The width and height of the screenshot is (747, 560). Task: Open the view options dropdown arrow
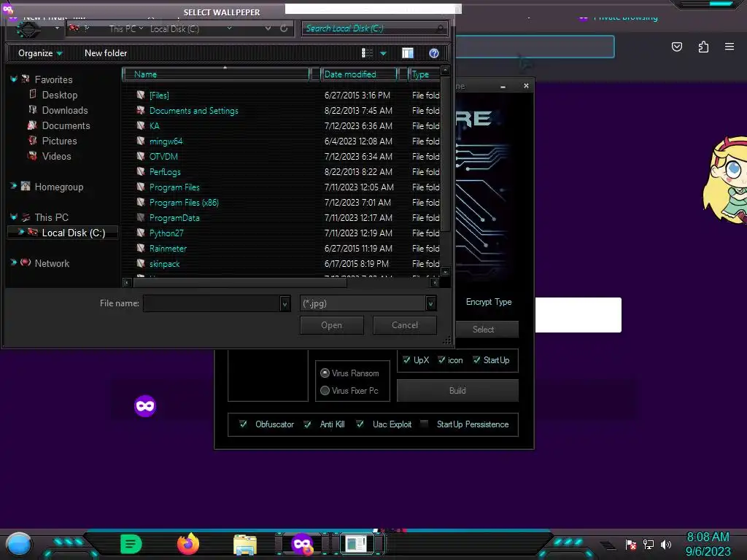[383, 54]
